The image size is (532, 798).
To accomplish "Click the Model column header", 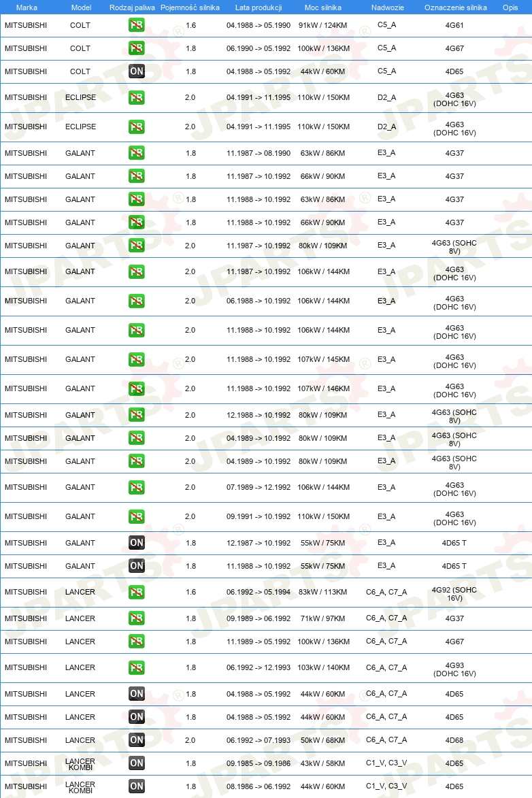I will (82, 7).
